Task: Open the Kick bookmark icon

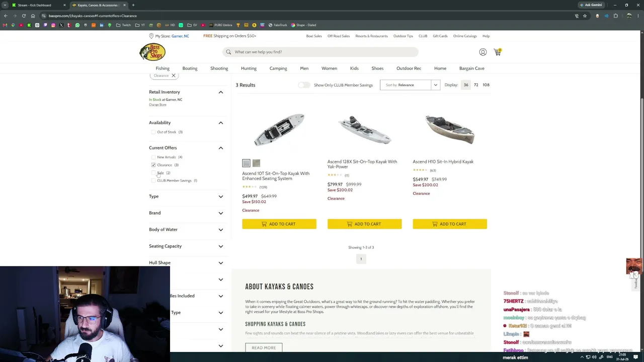Action: click(x=29, y=25)
